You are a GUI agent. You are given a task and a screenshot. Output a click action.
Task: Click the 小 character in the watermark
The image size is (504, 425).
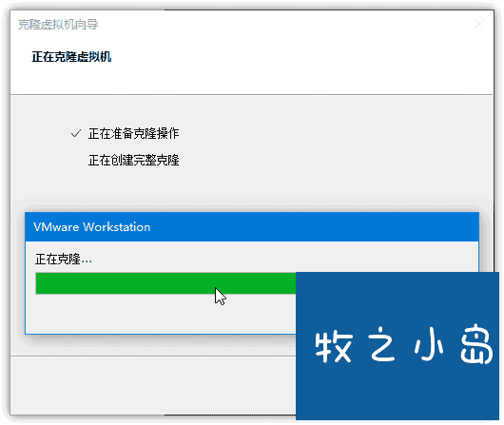coord(430,344)
